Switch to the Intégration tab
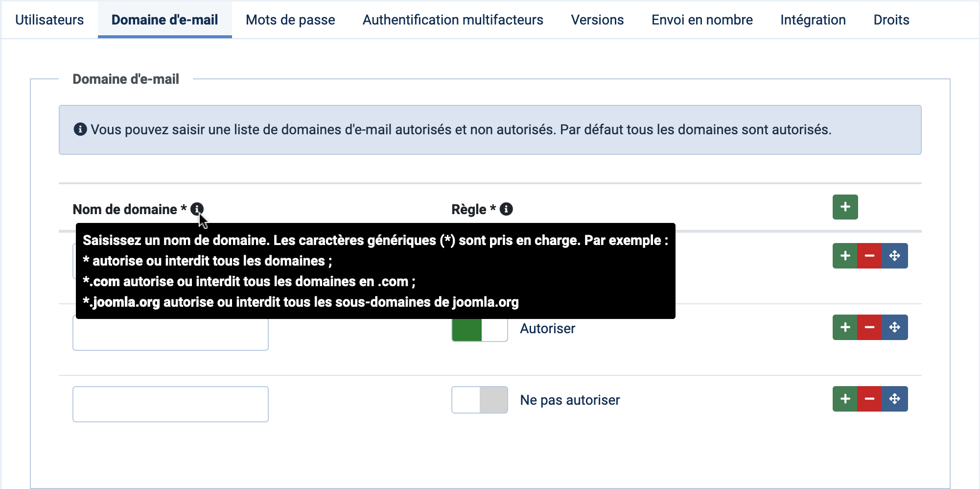 pyautogui.click(x=813, y=20)
